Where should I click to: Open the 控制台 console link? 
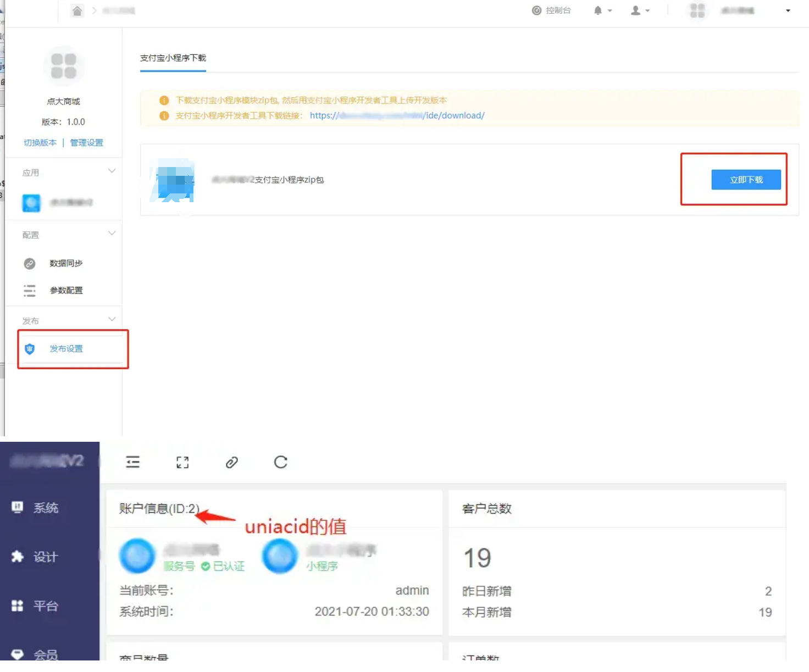(551, 10)
